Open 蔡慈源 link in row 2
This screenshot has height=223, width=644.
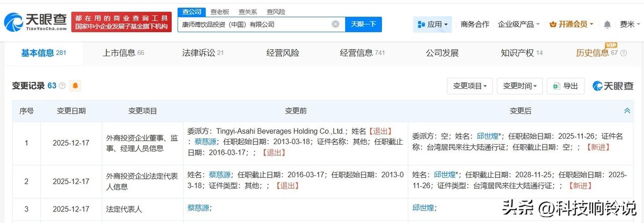click(220, 175)
